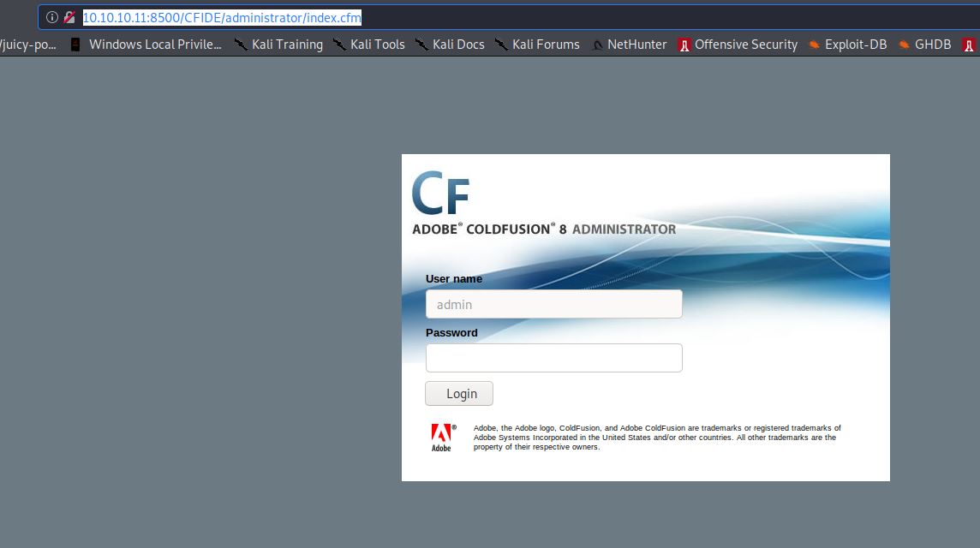This screenshot has width=980, height=548.
Task: Click the insecure connection padlock icon
Action: (x=69, y=17)
